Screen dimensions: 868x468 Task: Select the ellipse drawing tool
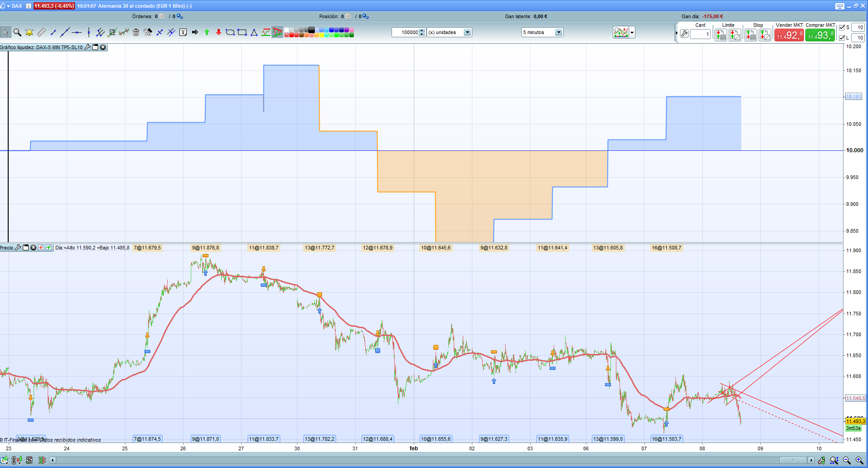(230, 32)
